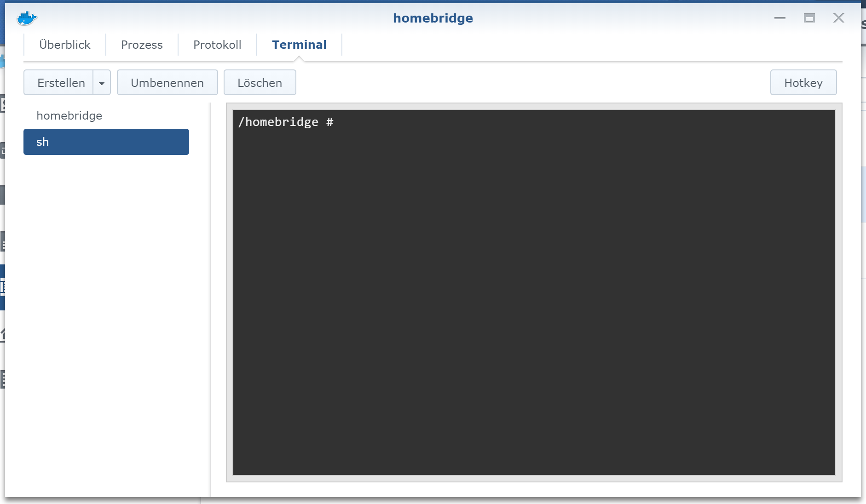Switch to the Überblick tab
The height and width of the screenshot is (504, 866).
click(x=65, y=45)
